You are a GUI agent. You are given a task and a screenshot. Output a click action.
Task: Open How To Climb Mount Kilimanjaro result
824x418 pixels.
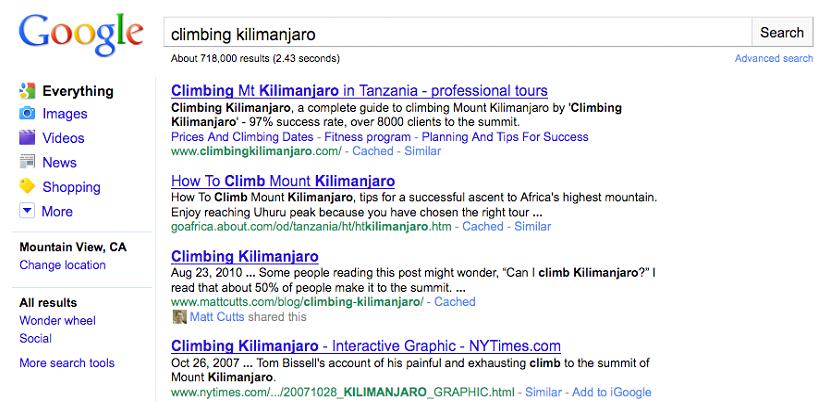click(x=283, y=181)
